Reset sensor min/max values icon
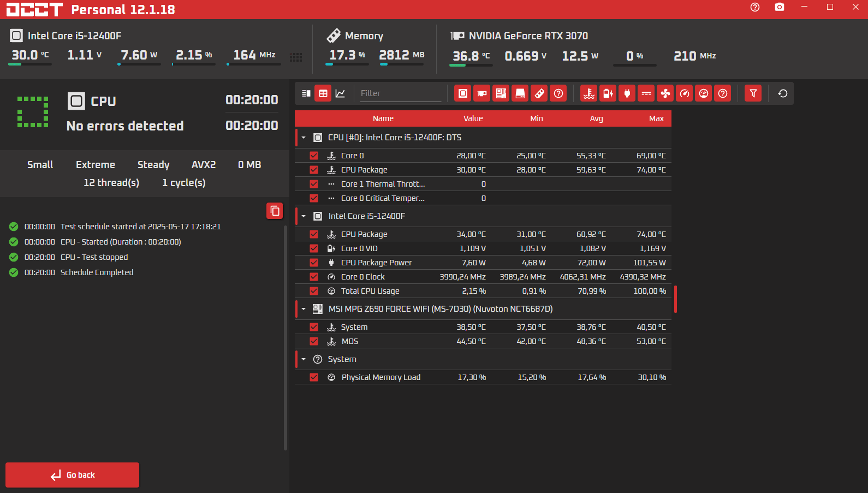Viewport: 868px width, 493px height. [782, 93]
